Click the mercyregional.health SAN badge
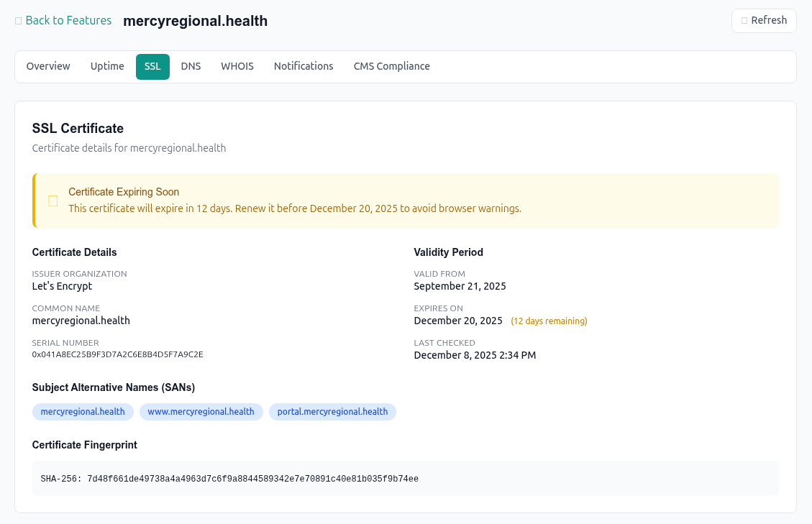The width and height of the screenshot is (812, 524). tap(83, 411)
